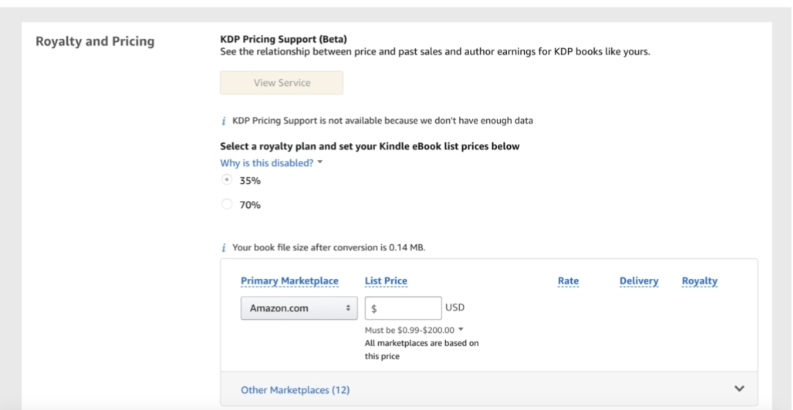Expand Other Marketplaces (12) section
793x410 pixels.
pyautogui.click(x=295, y=389)
